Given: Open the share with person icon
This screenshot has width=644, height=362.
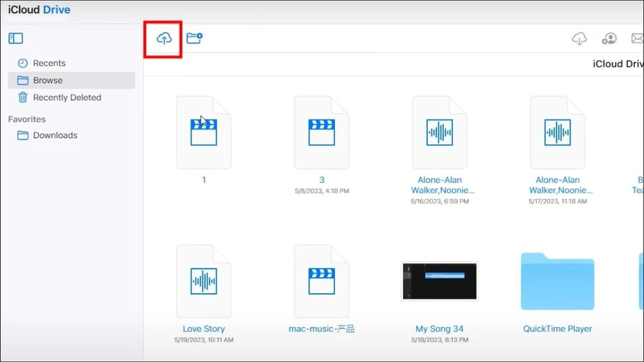Looking at the screenshot, I should click(x=609, y=39).
